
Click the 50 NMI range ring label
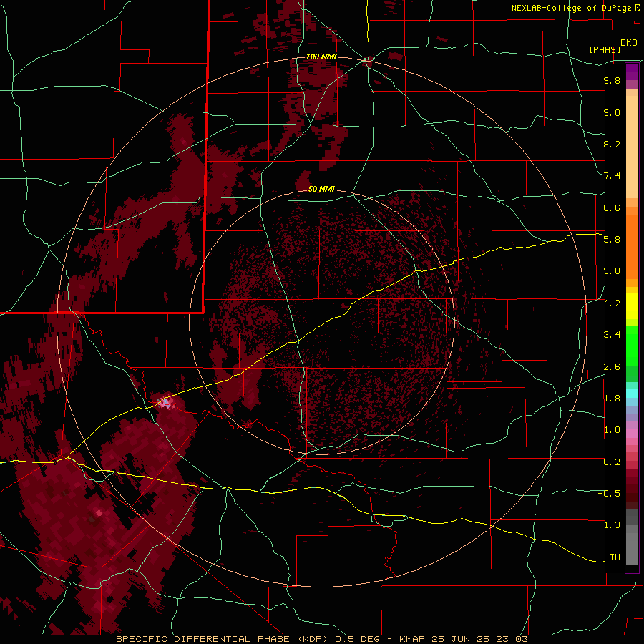coord(321,189)
